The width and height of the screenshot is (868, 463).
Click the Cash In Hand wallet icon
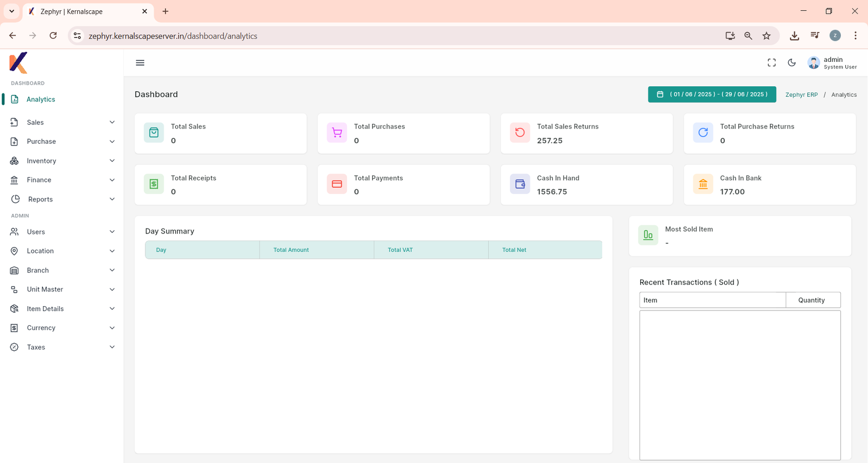coord(520,184)
